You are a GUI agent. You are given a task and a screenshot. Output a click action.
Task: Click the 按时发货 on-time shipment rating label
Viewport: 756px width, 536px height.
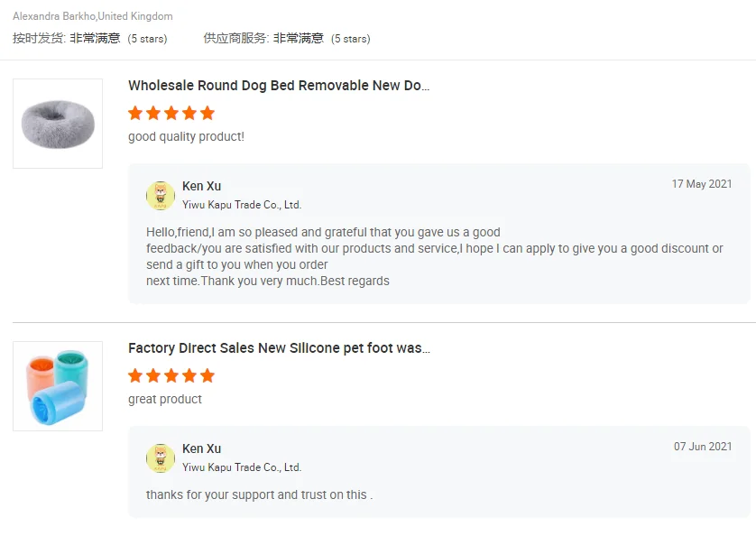[x=38, y=39]
